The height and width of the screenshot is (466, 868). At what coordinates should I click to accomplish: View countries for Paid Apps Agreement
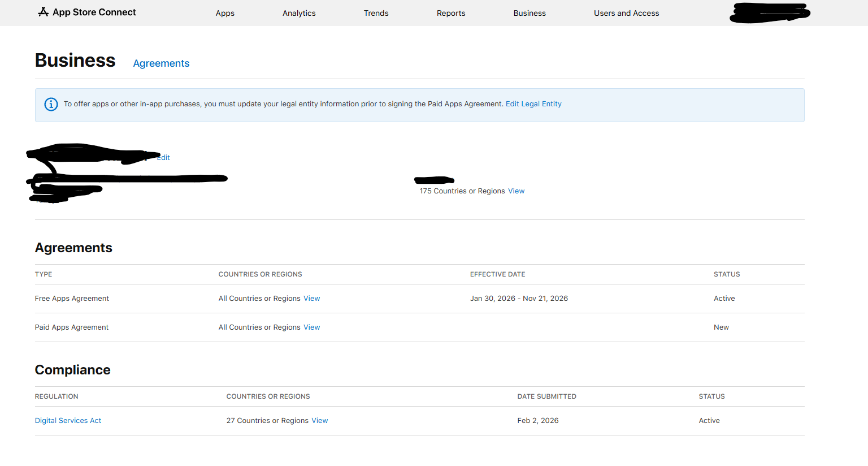coord(311,327)
